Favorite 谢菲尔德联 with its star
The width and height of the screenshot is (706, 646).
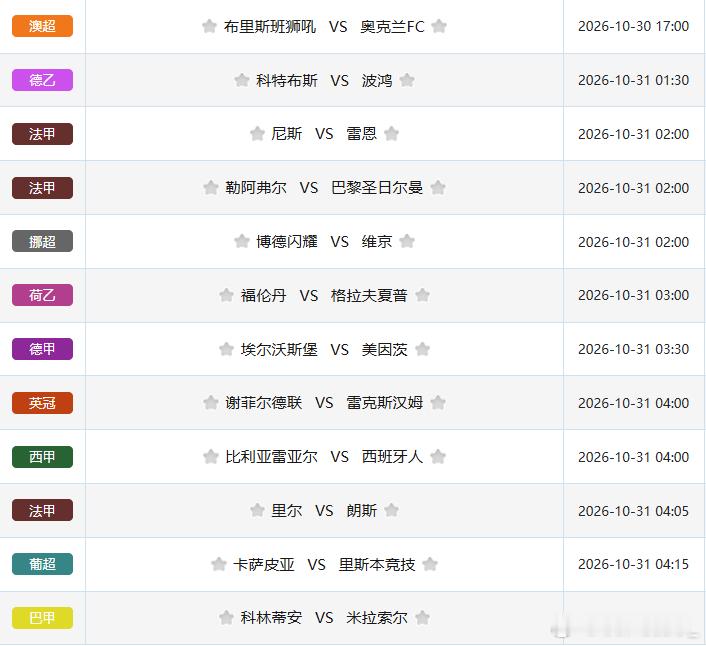coord(210,402)
